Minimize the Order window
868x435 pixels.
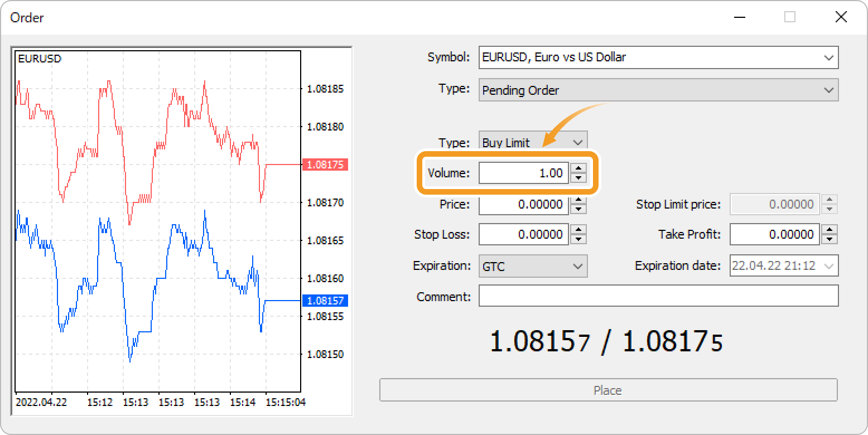tap(739, 17)
